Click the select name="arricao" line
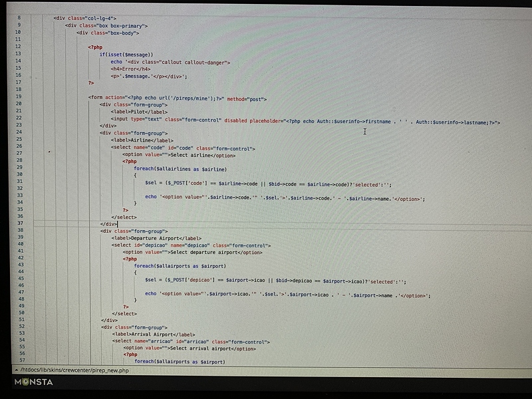The height and width of the screenshot is (399, 532). click(x=191, y=341)
